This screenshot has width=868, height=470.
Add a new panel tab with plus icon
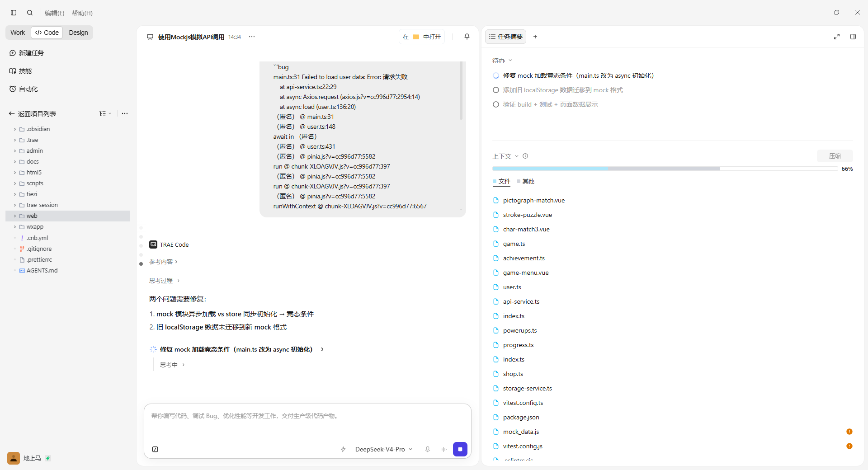pyautogui.click(x=535, y=37)
